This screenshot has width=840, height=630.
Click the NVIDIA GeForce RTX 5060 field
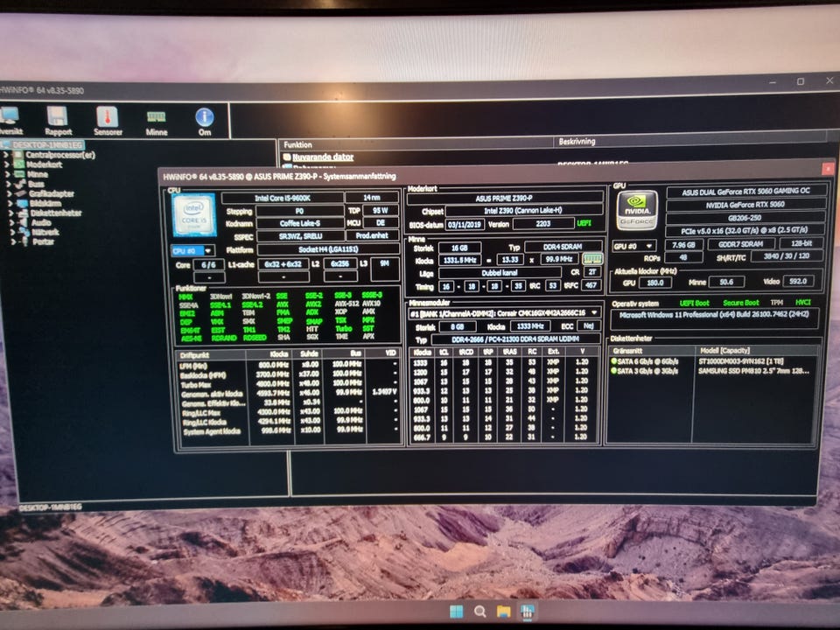coord(745,204)
